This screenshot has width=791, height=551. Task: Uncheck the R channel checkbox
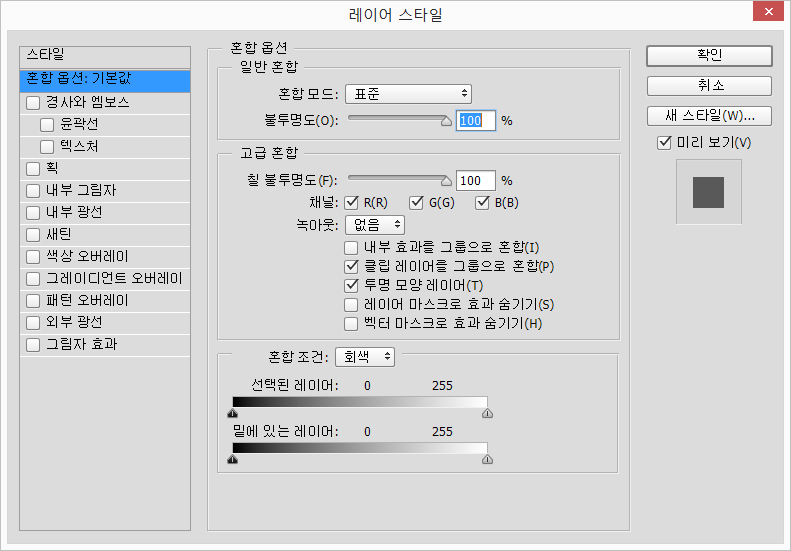[353, 204]
